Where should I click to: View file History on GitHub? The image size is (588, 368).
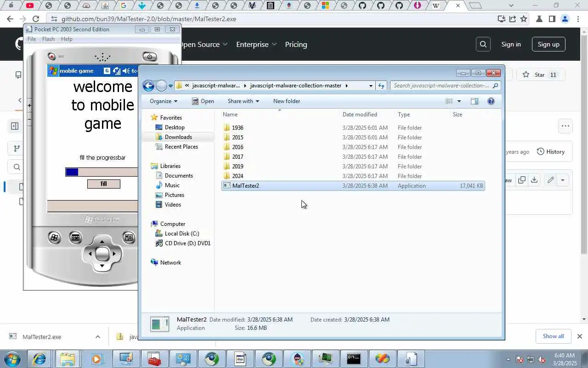tap(550, 152)
